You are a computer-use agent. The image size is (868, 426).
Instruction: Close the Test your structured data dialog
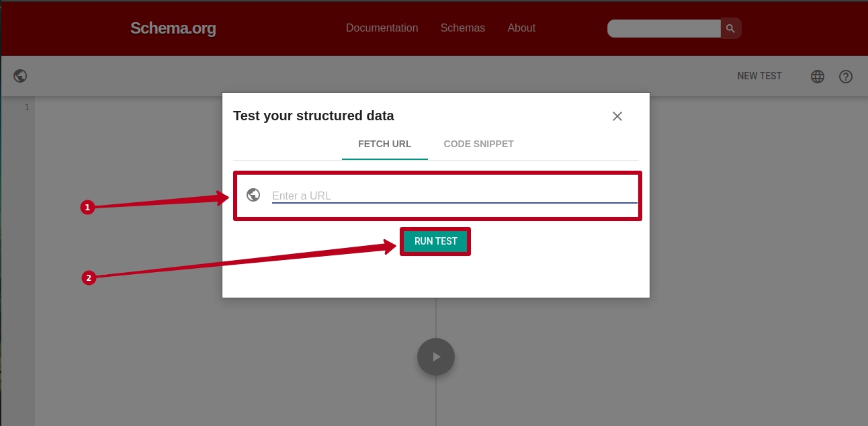pyautogui.click(x=617, y=116)
